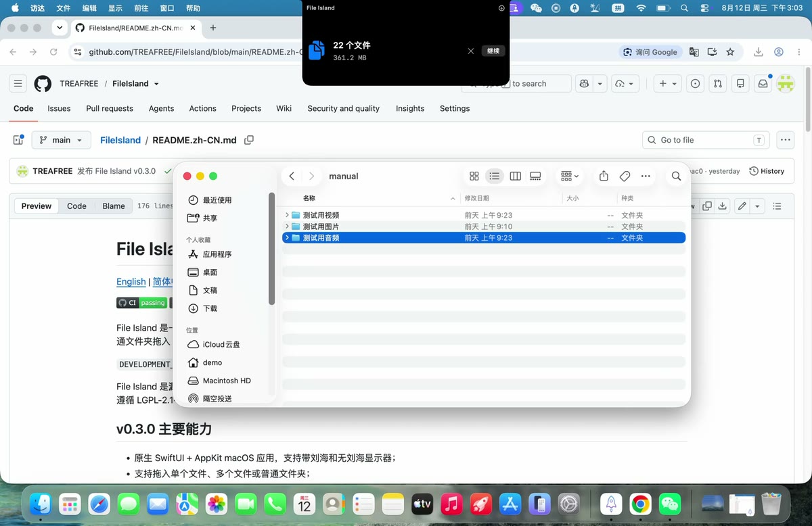Switch to the Insights tab
Viewport: 812px width, 526px height.
coord(410,108)
